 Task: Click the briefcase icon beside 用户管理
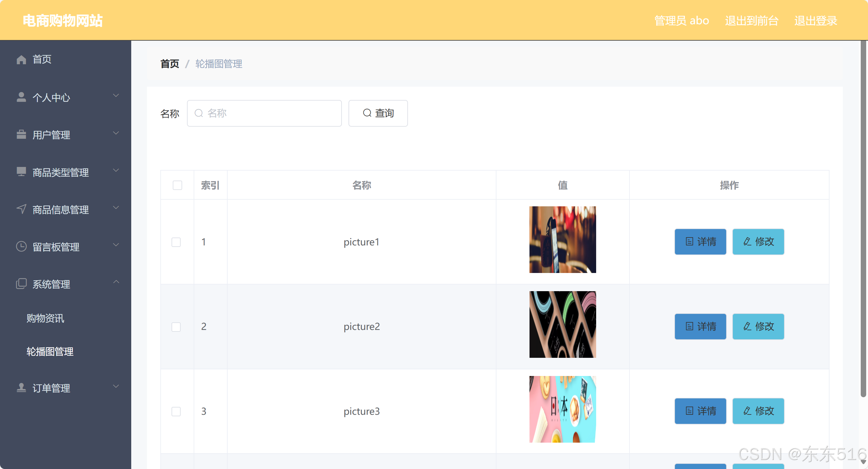click(21, 135)
